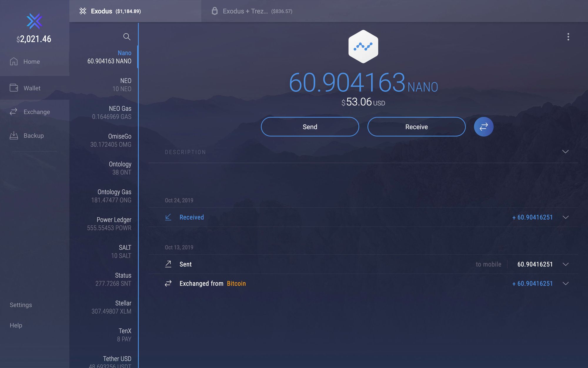Screen dimensions: 588x368
Task: Click the Send button
Action: [x=310, y=127]
